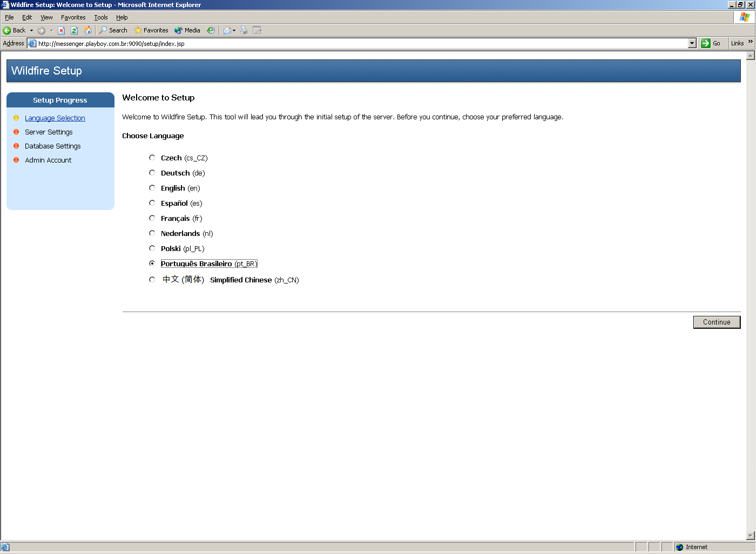Click the Setup Progress panel heading

point(60,100)
